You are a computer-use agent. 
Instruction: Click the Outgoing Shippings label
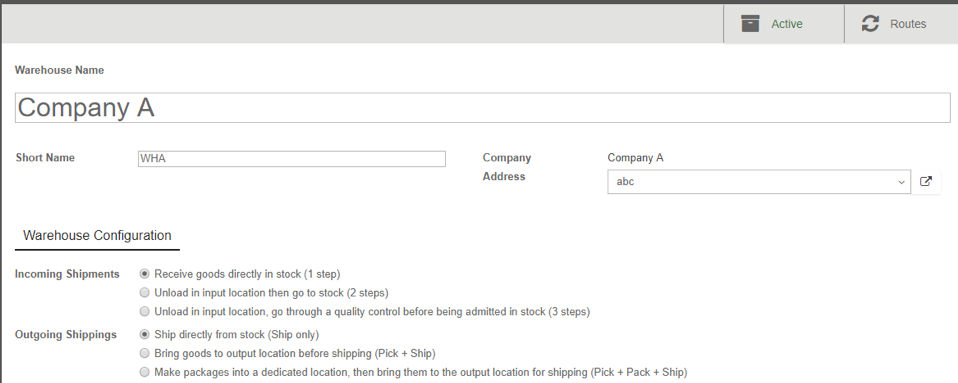(66, 335)
